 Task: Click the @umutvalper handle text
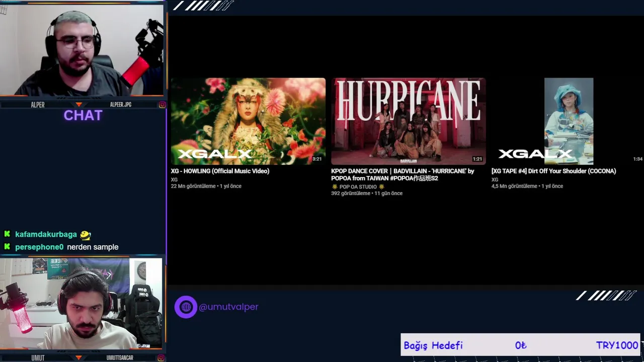tap(228, 307)
